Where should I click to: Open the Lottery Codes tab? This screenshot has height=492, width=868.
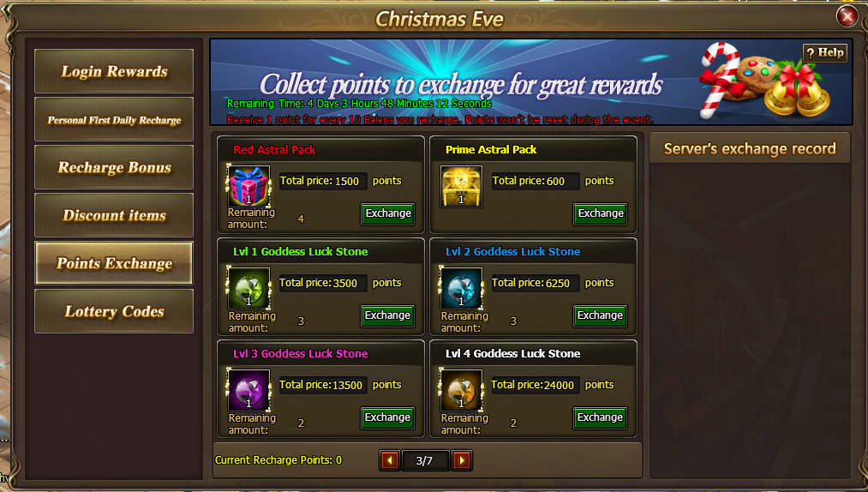[x=114, y=311]
